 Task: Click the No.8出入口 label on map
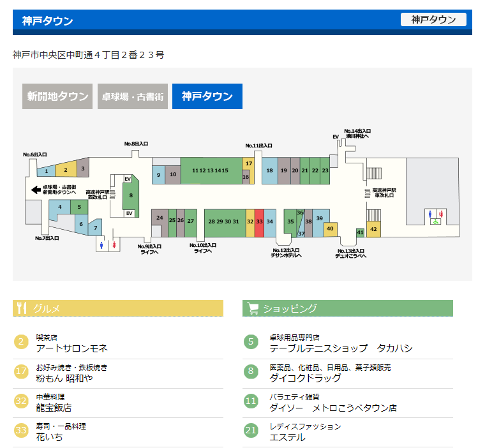pos(136,144)
